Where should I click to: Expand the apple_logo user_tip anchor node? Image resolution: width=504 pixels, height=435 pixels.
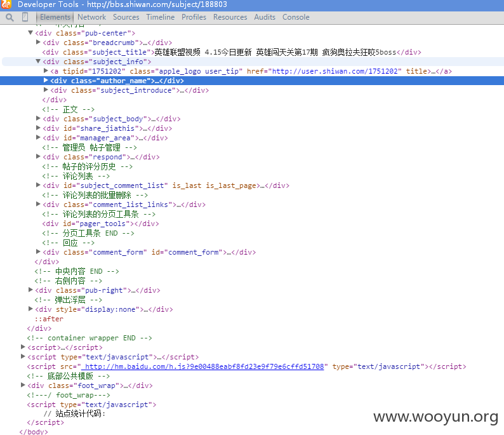(x=46, y=70)
